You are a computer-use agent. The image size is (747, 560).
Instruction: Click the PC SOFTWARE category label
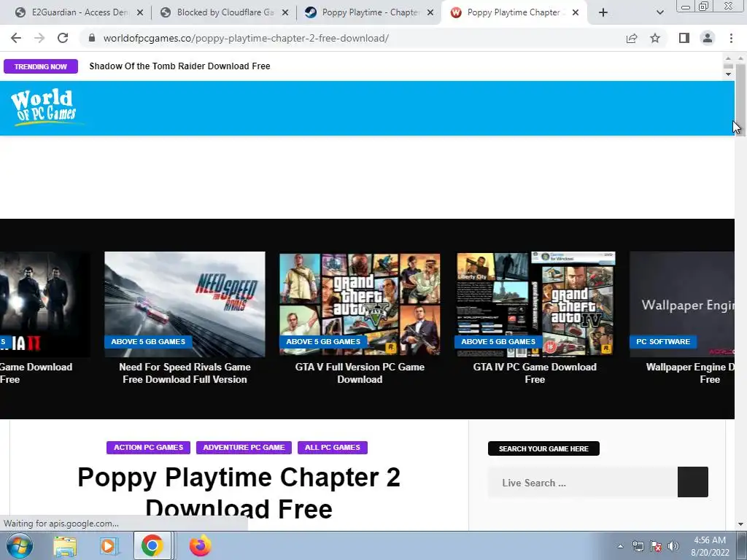coord(663,341)
